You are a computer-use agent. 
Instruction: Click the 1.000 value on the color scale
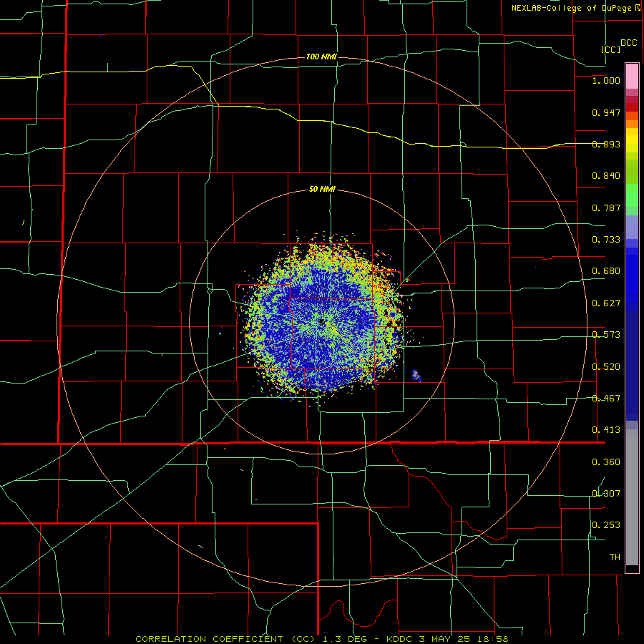coord(606,80)
